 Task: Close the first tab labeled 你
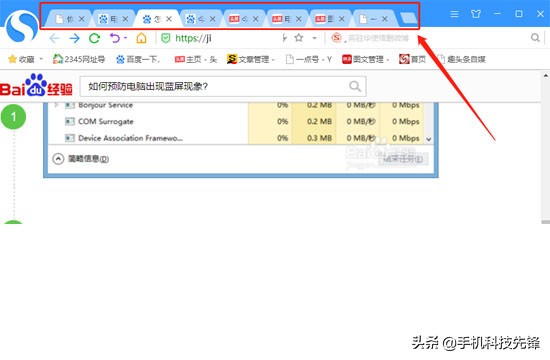pyautogui.click(x=81, y=19)
